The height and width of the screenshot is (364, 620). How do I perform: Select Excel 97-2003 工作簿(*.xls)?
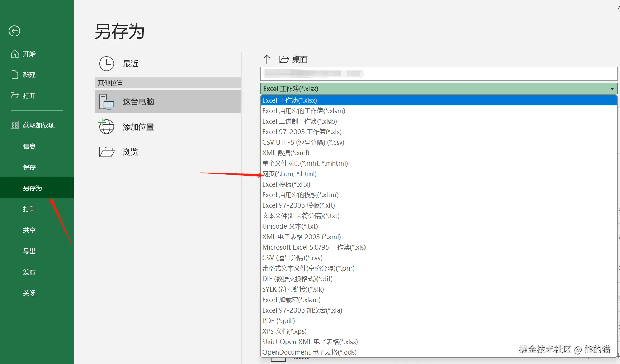point(439,132)
